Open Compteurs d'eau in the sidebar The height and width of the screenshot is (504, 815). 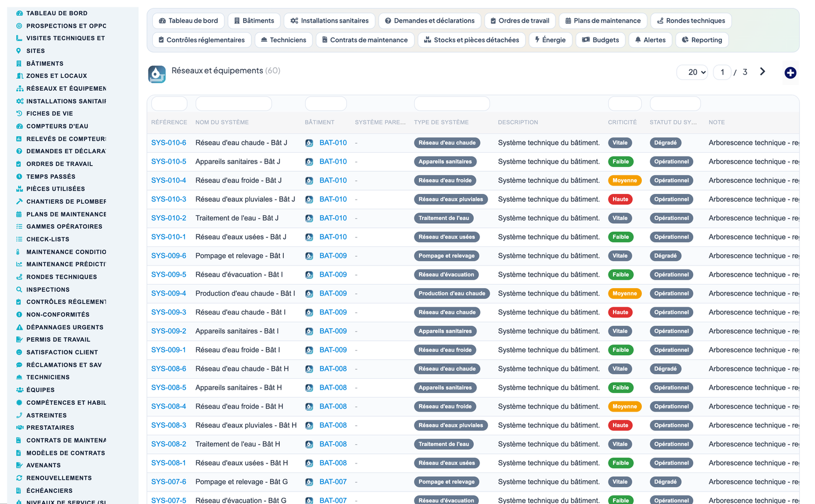(57, 126)
